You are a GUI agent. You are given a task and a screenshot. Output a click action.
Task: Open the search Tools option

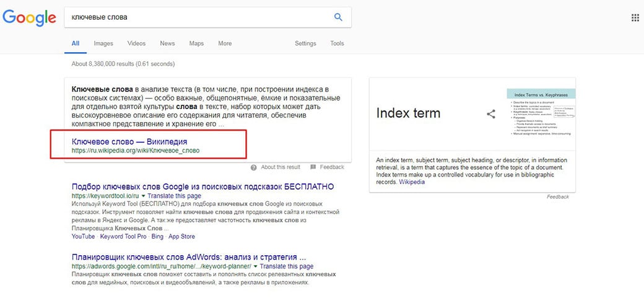[337, 43]
